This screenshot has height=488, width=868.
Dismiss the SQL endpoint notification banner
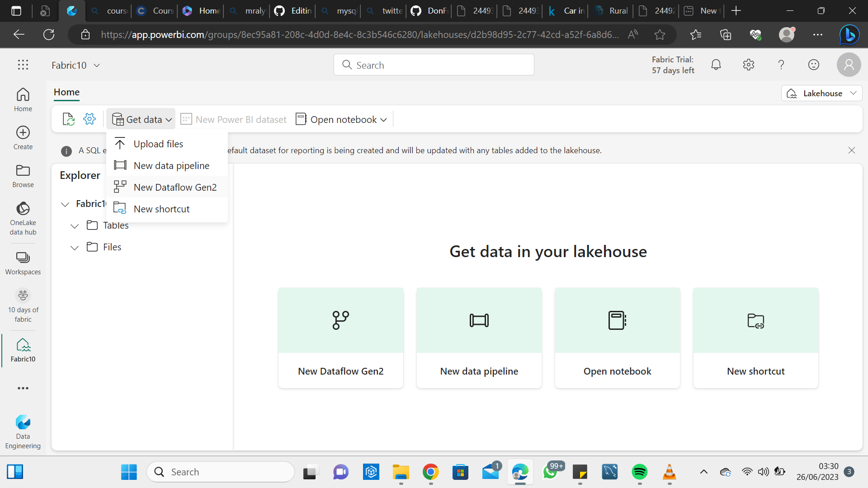[852, 150]
